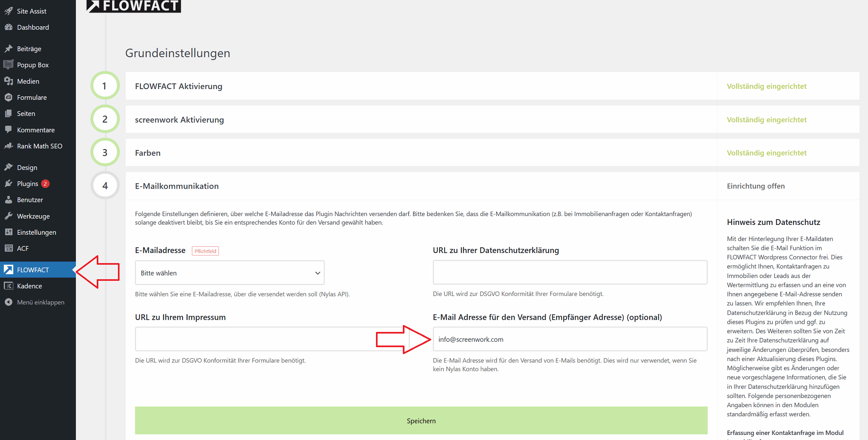Open the E-Mailadresse 'Bitte wählen' dropdown
Viewport: 868px width, 440px height.
[230, 273]
